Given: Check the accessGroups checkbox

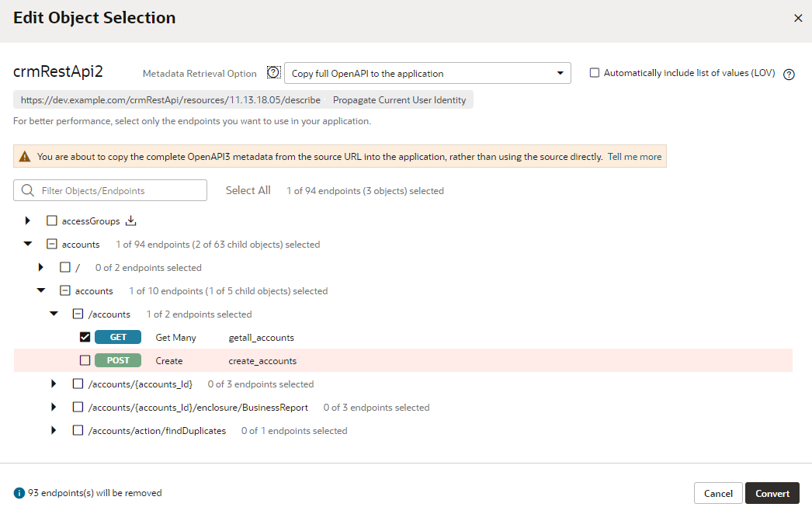Looking at the screenshot, I should click(52, 221).
